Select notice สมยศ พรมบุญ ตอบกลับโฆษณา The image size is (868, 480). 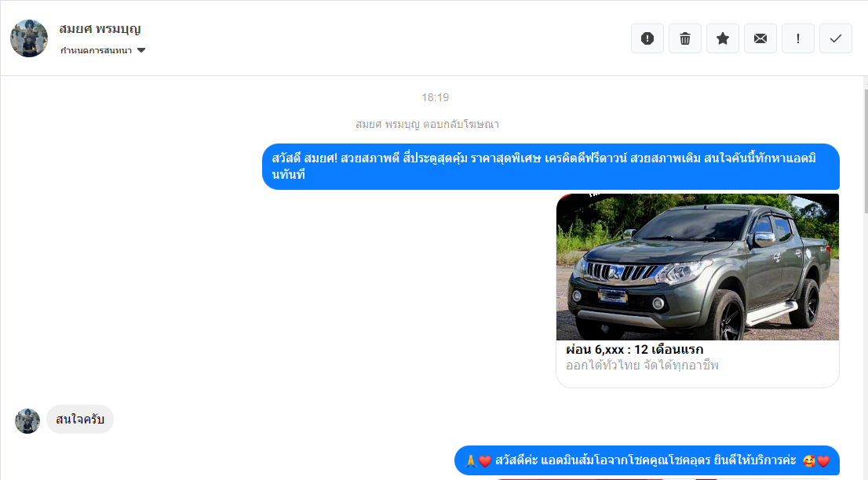coord(428,125)
